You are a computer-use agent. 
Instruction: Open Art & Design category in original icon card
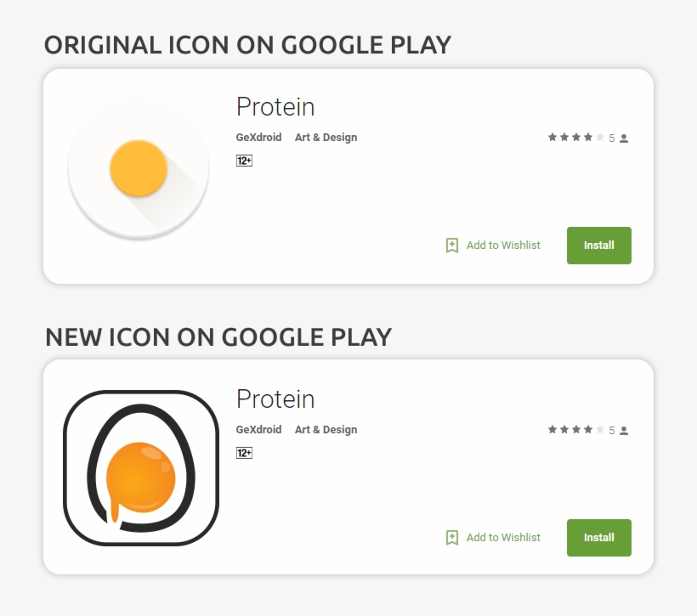pyautogui.click(x=326, y=138)
